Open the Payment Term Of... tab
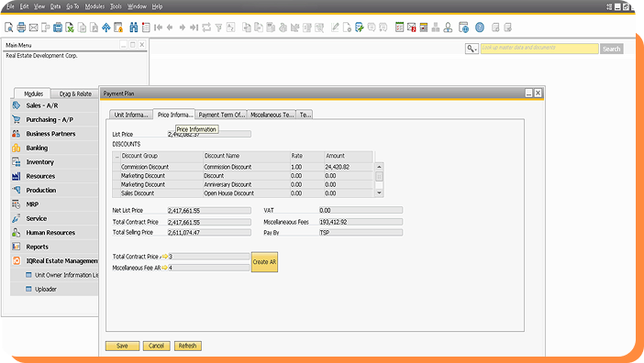Image resolution: width=644 pixels, height=363 pixels. click(221, 115)
